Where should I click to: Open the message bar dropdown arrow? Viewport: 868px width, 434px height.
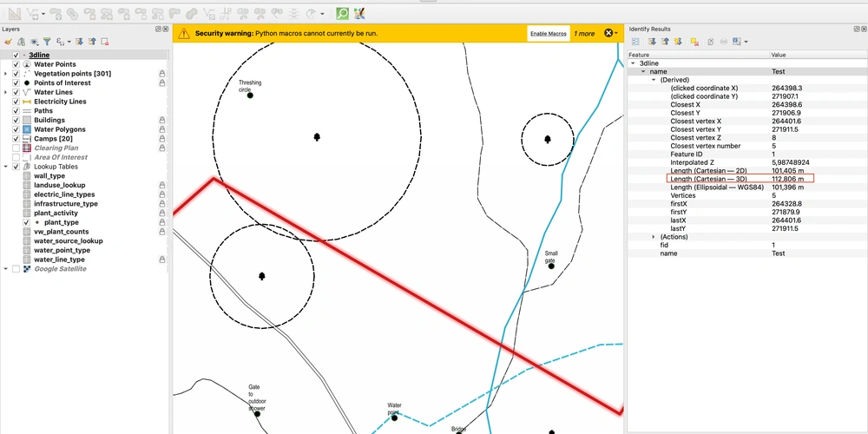[x=616, y=33]
